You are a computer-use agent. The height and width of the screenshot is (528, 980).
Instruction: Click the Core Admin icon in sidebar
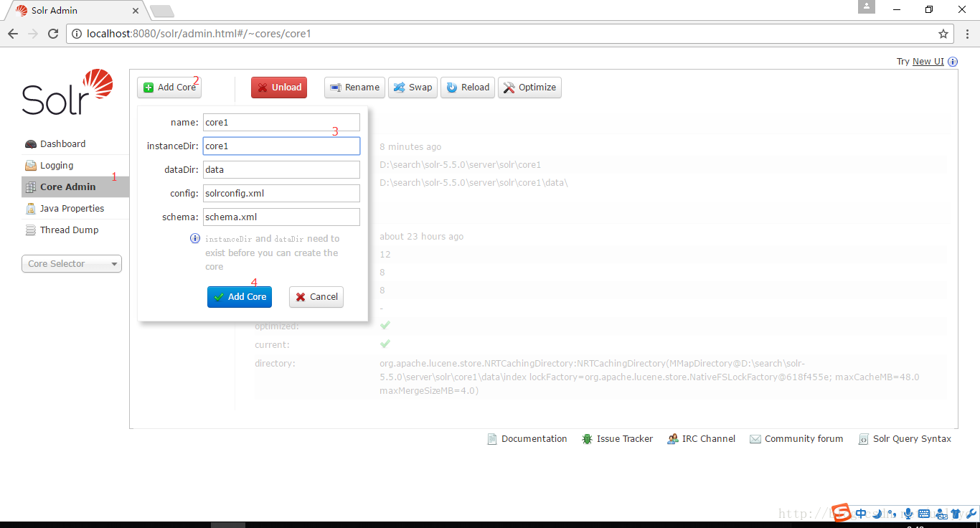point(31,187)
